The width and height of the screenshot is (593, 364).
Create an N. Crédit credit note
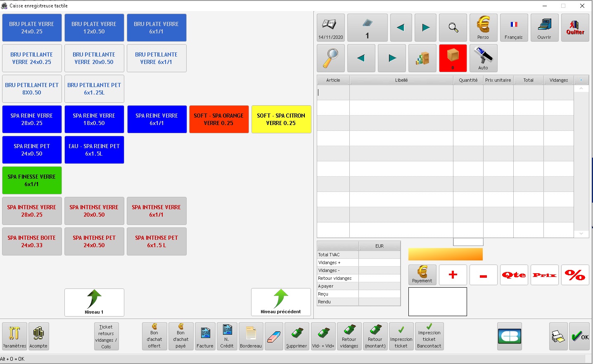coord(227,336)
